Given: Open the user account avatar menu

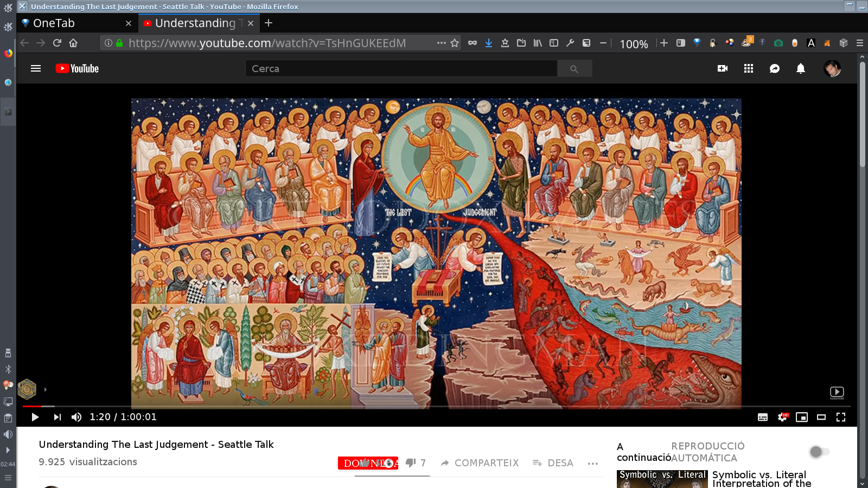Looking at the screenshot, I should pos(832,68).
